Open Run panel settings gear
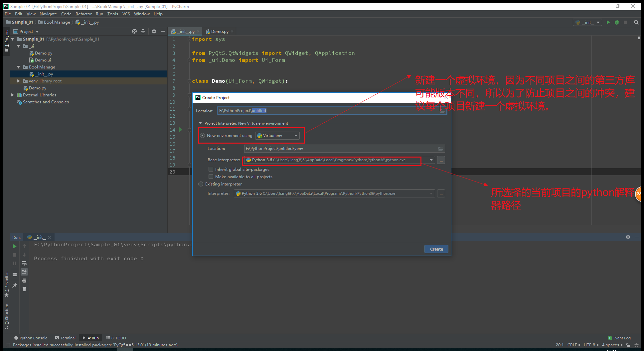644x351 pixels. pos(628,237)
